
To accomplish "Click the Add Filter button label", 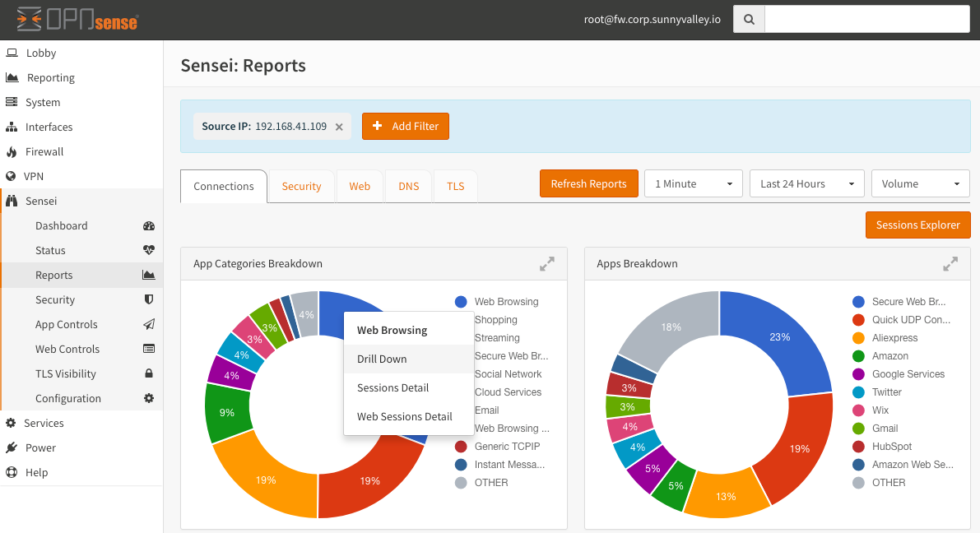I will (415, 126).
